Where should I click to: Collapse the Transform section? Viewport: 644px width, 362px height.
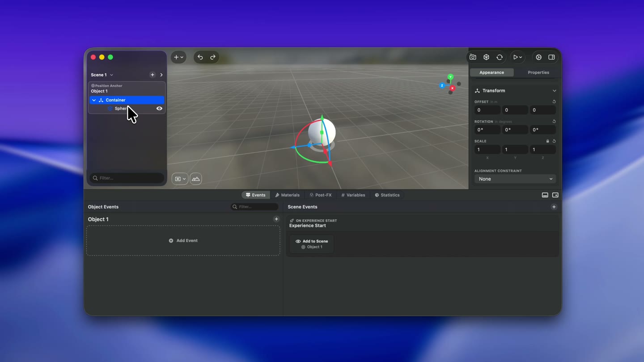555,91
